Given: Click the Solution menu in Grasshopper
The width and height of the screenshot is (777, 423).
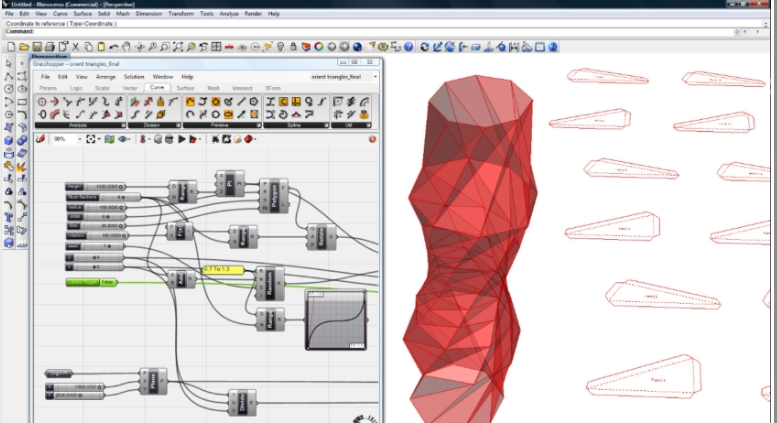Looking at the screenshot, I should [134, 77].
